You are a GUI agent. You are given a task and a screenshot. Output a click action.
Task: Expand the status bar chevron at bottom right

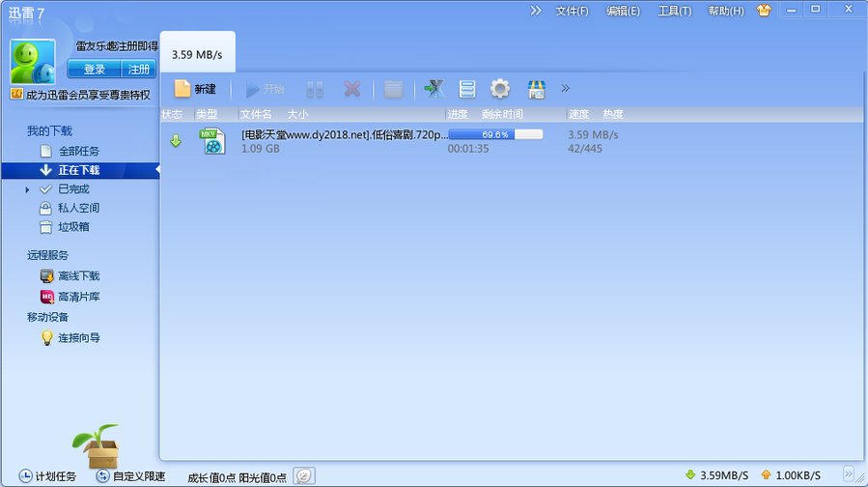848,473
